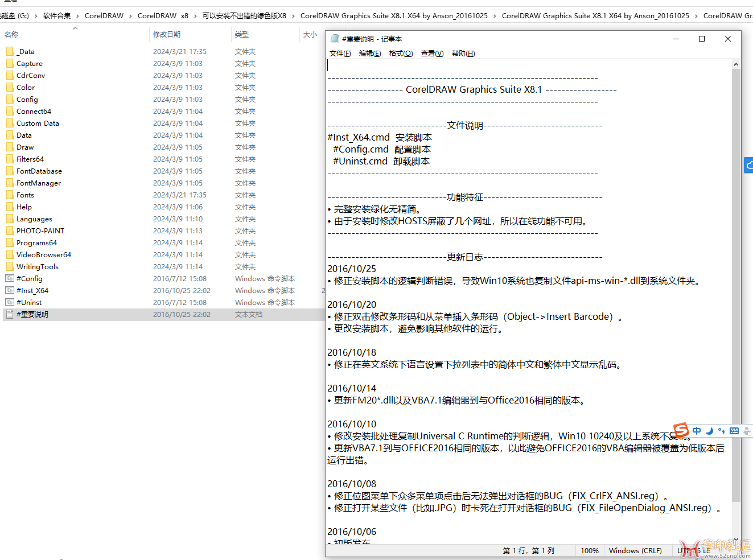Expand breadcrumb chevron after CorelDRAW x8
This screenshot has height=560, width=753.
195,16
